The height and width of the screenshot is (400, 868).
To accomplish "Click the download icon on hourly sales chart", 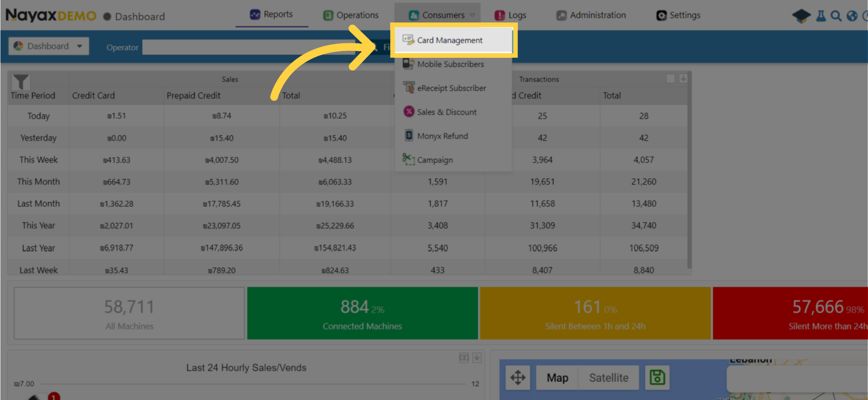I will tap(477, 358).
